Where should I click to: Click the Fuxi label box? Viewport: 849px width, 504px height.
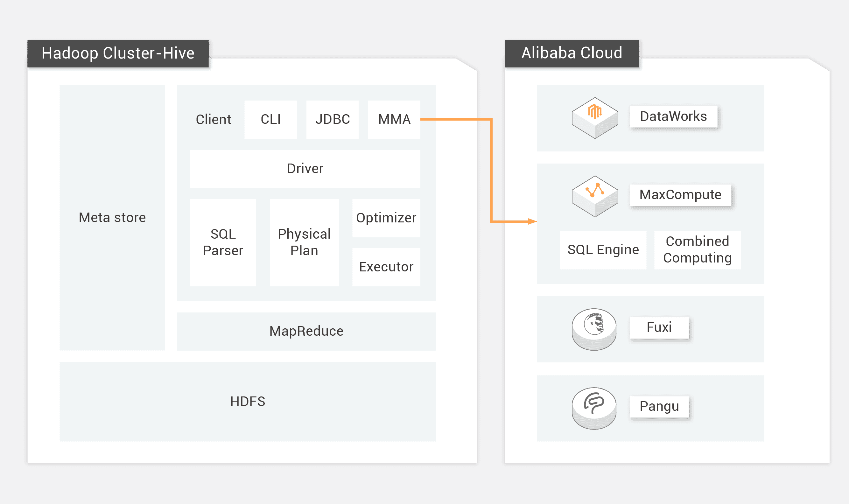pos(659,327)
